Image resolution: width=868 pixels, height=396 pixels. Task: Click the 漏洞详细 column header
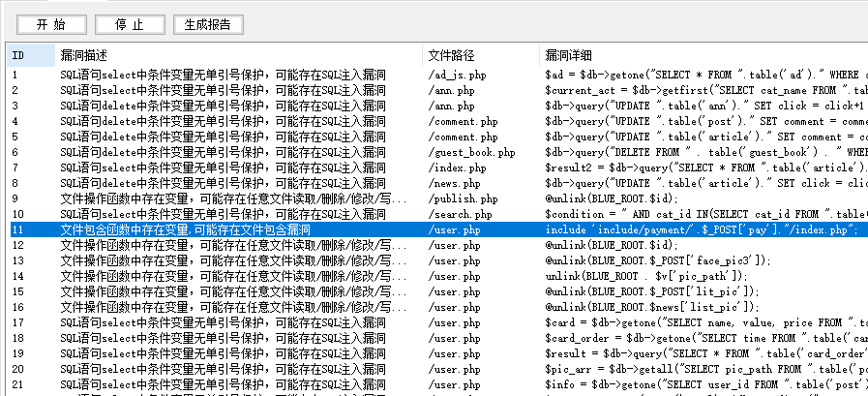point(703,55)
